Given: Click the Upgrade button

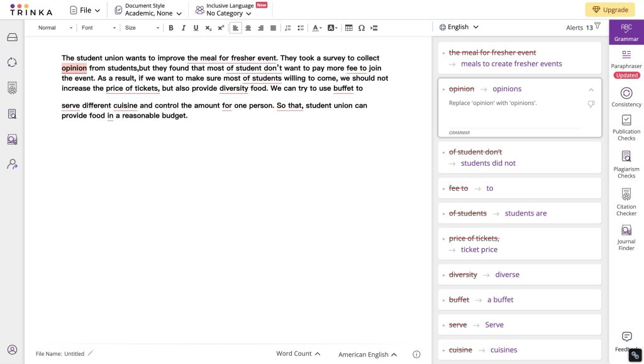Looking at the screenshot, I should pyautogui.click(x=609, y=9).
